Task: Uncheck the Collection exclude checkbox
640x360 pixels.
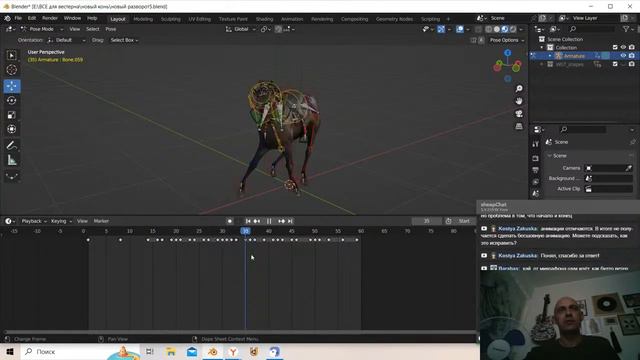Action: (615, 47)
